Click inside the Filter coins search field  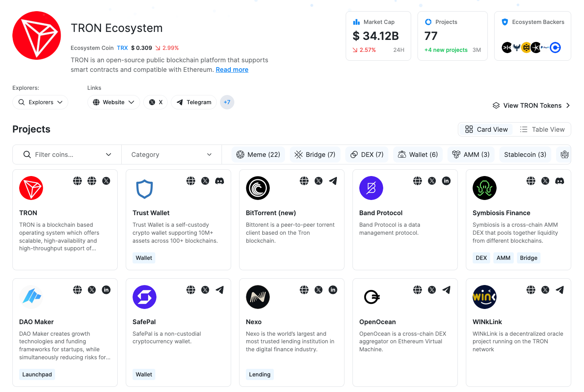click(66, 154)
